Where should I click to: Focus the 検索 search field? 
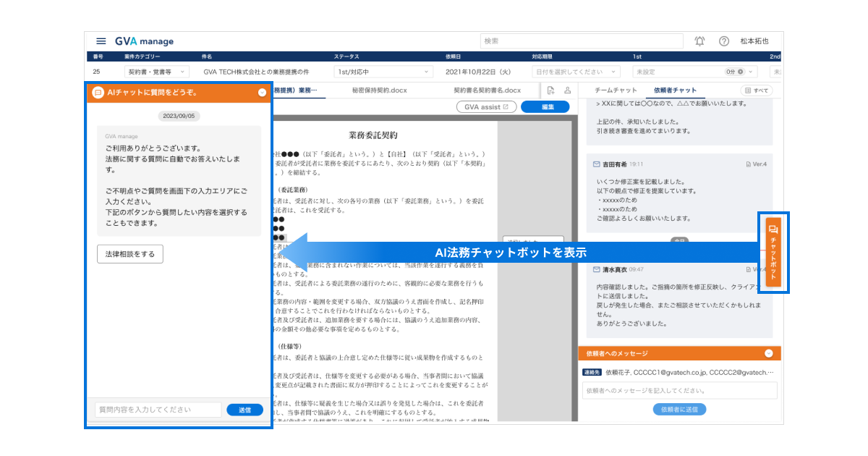[x=582, y=41]
